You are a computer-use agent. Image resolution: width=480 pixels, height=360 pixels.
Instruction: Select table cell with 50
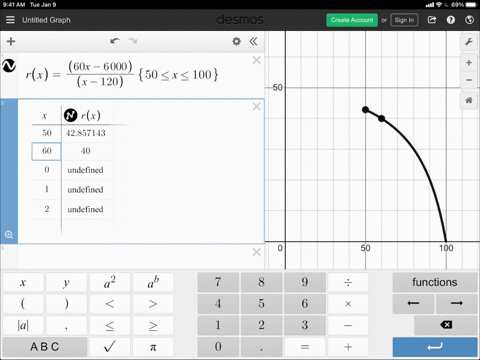(47, 133)
